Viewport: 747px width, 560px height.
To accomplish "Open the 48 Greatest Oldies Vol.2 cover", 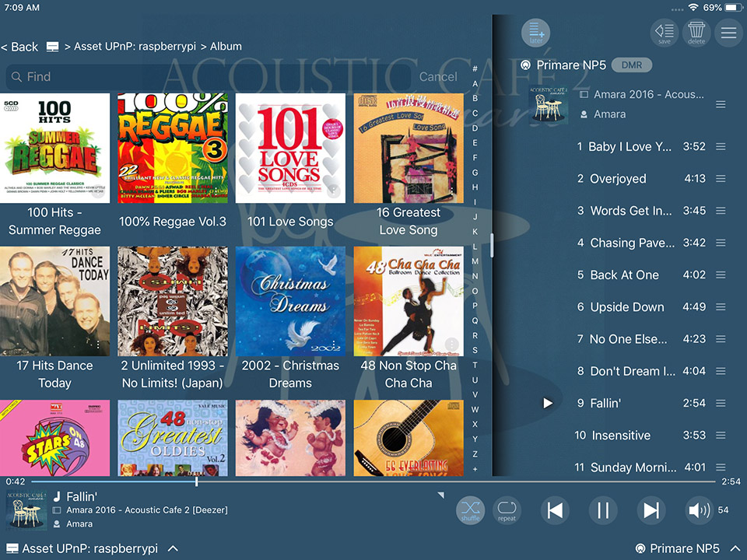I will [x=173, y=438].
